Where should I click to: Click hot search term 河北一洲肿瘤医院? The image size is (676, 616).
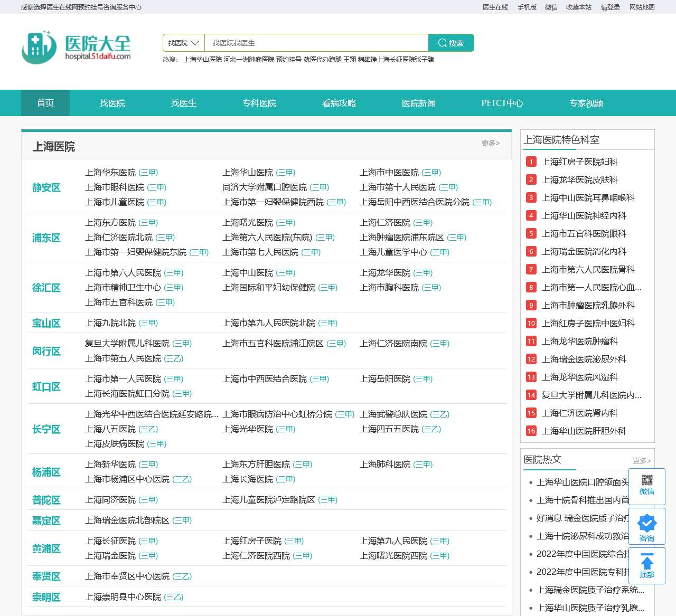point(249,60)
